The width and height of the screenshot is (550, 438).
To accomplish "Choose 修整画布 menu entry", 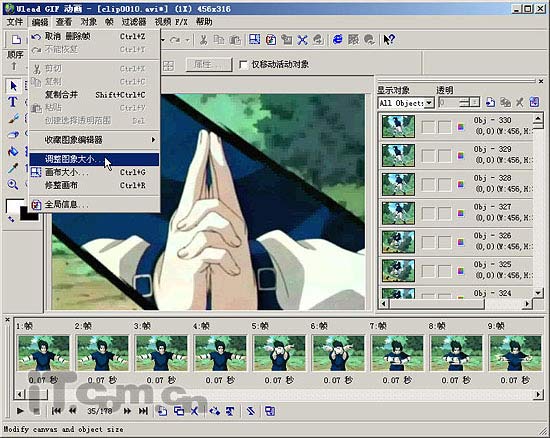I will click(x=94, y=186).
